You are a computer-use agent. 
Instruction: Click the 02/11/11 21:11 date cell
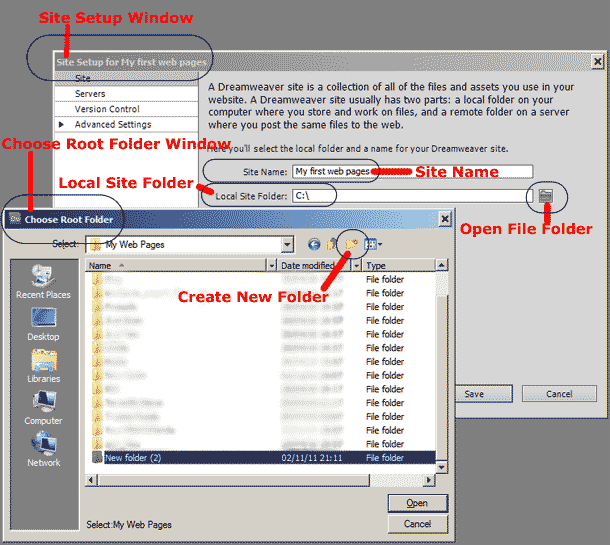[312, 458]
